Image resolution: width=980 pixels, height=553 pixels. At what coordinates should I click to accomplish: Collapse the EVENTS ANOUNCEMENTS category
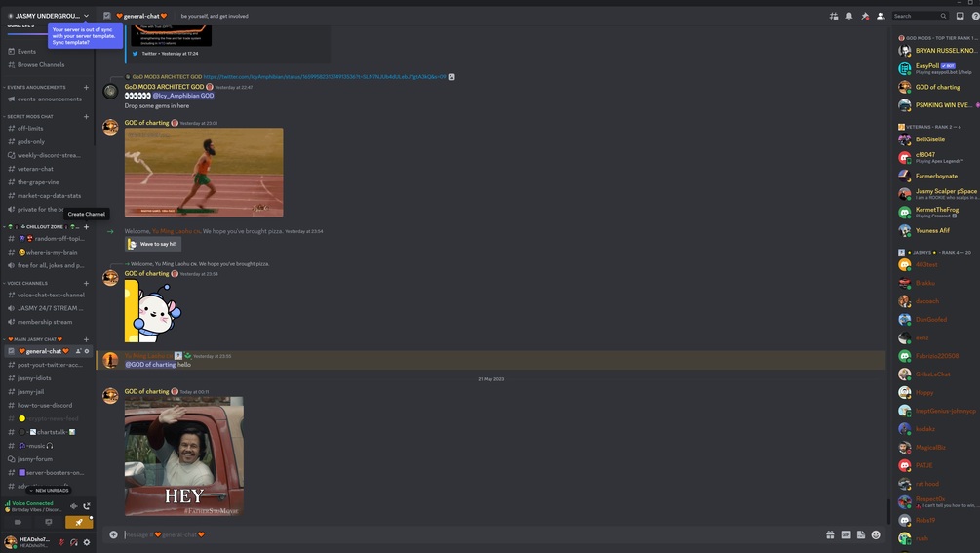(x=36, y=88)
